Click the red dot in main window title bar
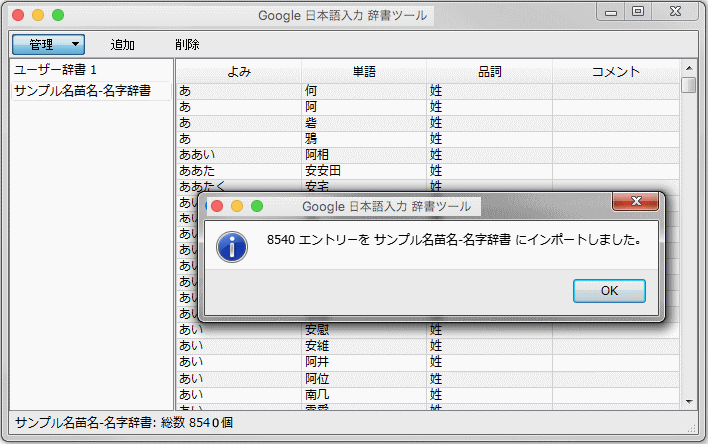Image resolution: width=708 pixels, height=444 pixels. coord(18,15)
